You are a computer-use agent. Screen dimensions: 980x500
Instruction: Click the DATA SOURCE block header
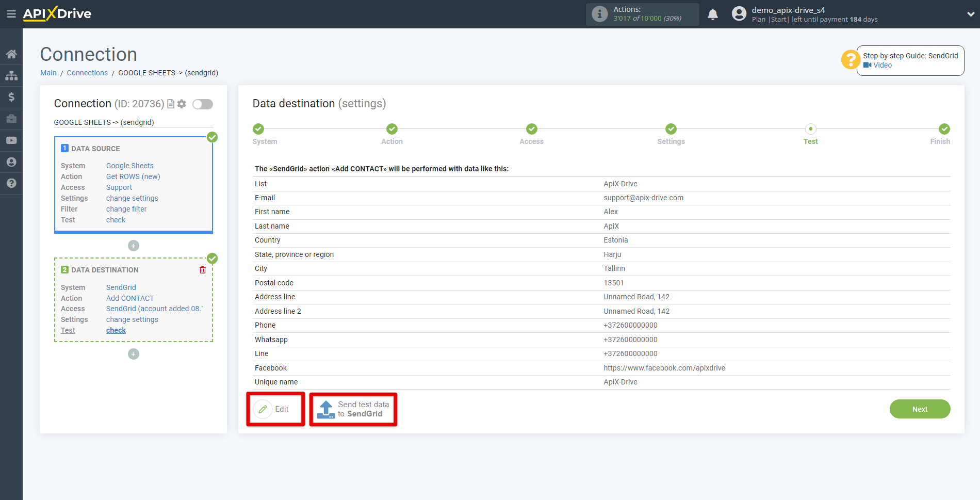[x=95, y=149]
